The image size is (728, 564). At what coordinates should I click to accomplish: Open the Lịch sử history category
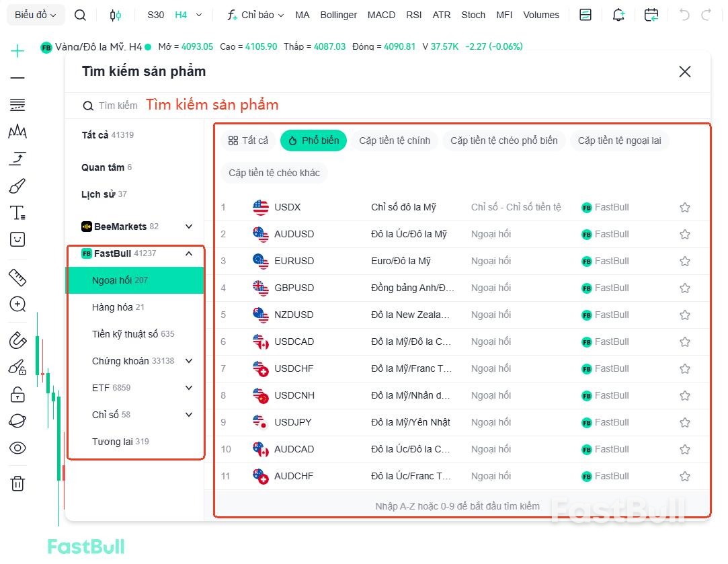pyautogui.click(x=104, y=194)
